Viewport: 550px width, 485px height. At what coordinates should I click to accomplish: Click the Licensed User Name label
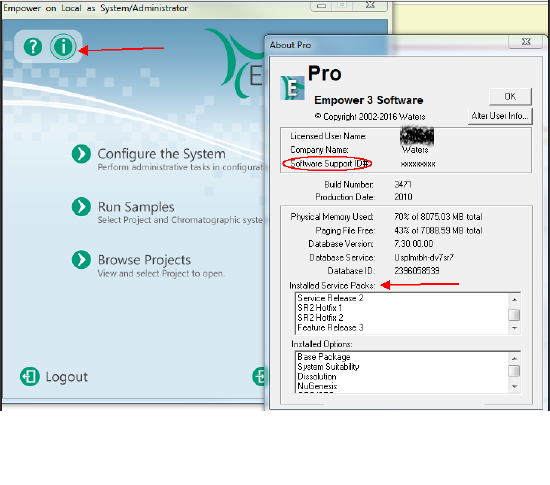[x=328, y=136]
